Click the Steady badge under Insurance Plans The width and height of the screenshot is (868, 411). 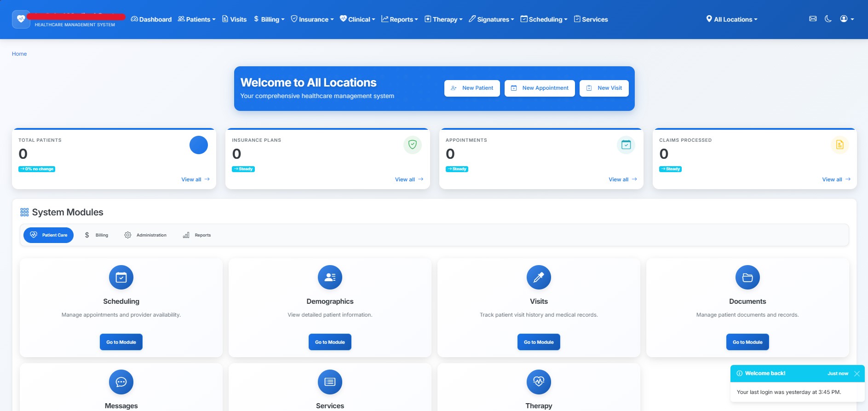click(243, 169)
